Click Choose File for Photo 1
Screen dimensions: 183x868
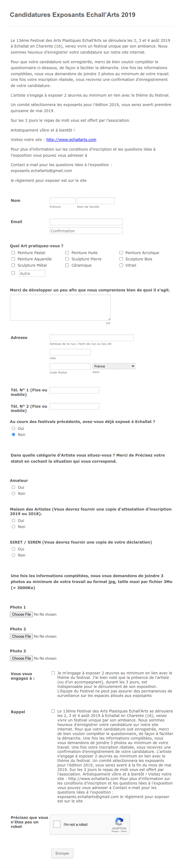[x=21, y=614]
